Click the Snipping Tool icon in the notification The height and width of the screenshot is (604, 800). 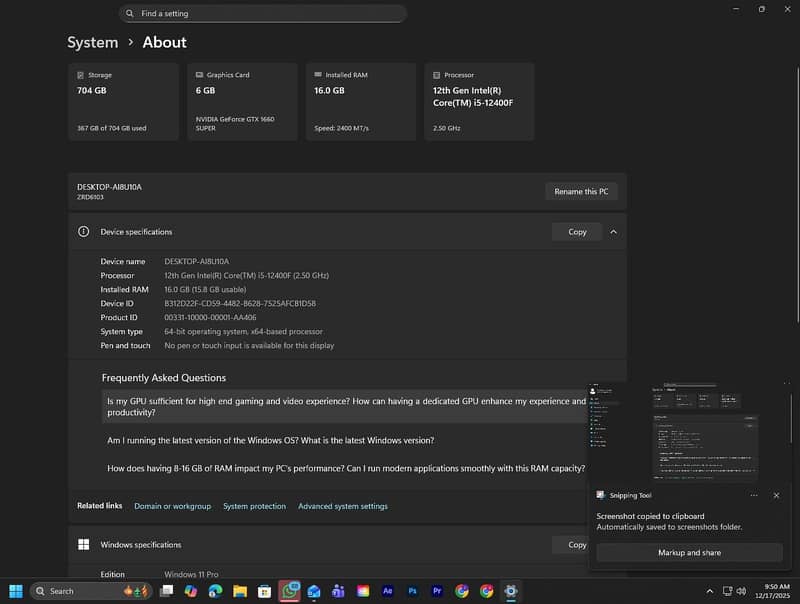[x=600, y=495]
